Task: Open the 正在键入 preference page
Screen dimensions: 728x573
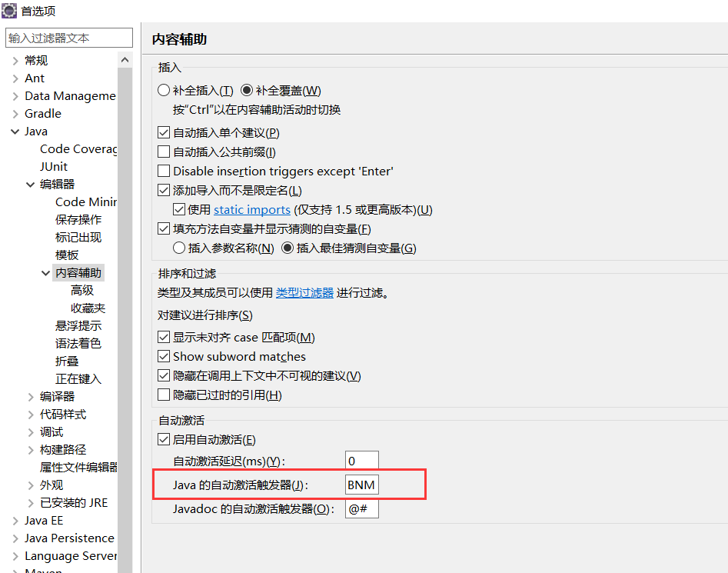Action: [x=78, y=379]
